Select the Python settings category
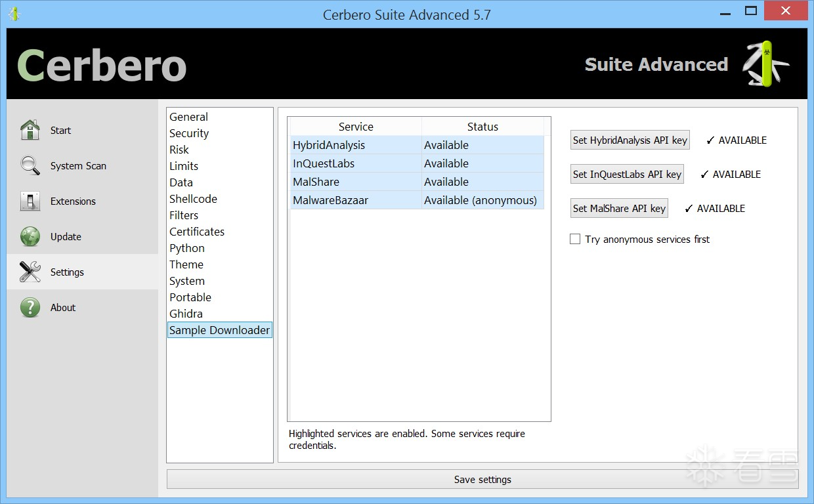The image size is (814, 504). pyautogui.click(x=187, y=248)
